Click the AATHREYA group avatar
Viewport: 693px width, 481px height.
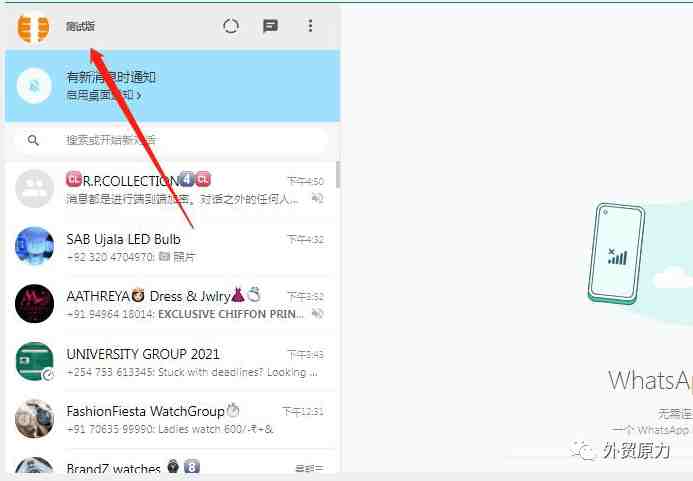tap(34, 304)
